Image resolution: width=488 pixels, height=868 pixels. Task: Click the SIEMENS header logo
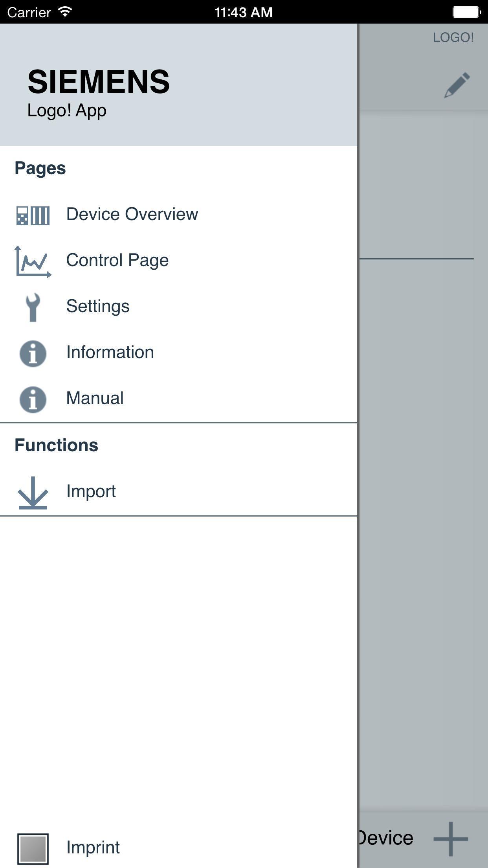click(99, 82)
